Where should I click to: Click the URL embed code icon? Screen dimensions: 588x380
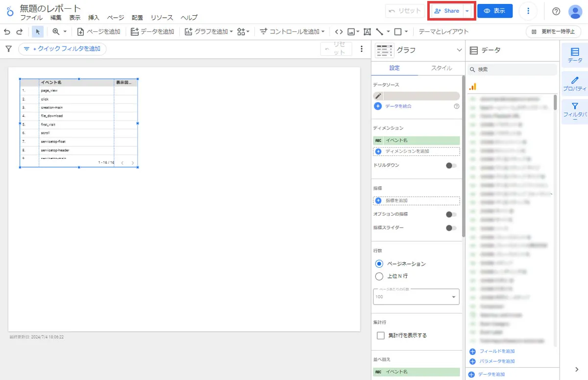tap(339, 31)
